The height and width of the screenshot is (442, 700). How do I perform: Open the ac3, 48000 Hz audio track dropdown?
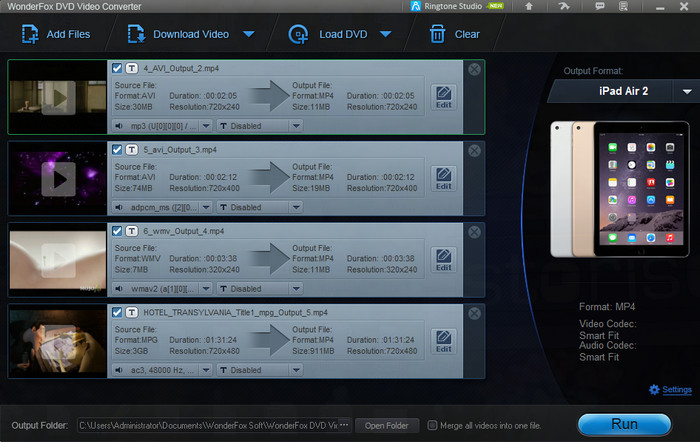coord(206,370)
